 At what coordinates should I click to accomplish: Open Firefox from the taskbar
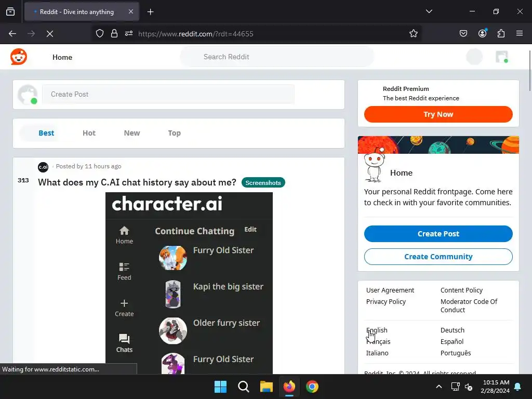[x=289, y=387]
